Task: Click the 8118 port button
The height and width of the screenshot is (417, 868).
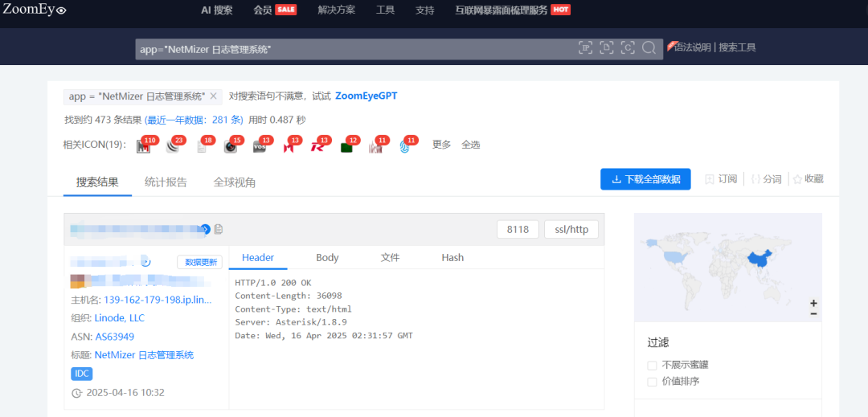Action: tap(518, 230)
